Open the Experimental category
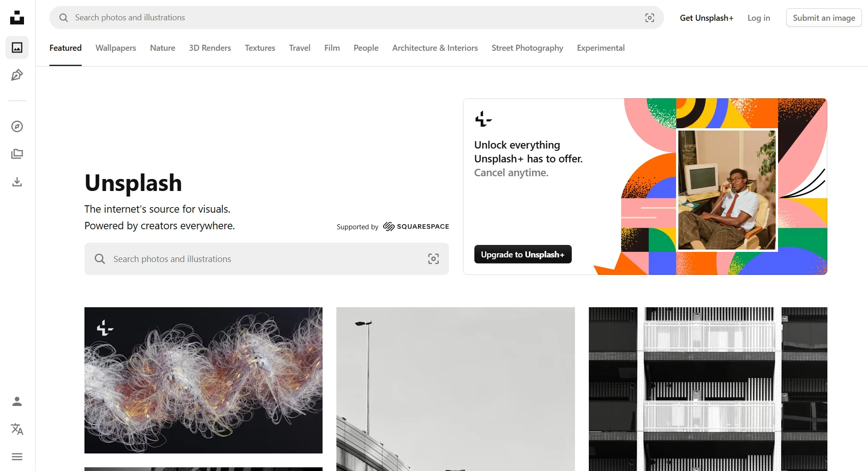This screenshot has width=868, height=471. pos(601,48)
